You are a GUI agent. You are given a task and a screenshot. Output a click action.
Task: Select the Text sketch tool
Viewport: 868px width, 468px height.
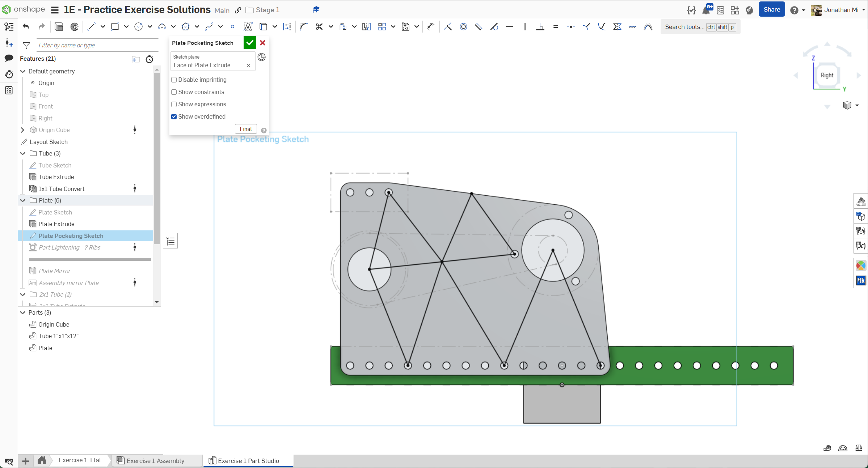tap(248, 27)
